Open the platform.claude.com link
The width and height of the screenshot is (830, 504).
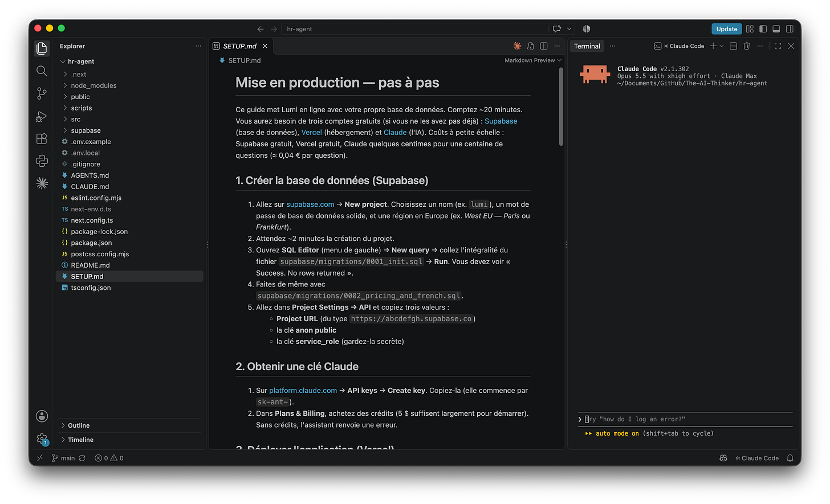pos(303,391)
